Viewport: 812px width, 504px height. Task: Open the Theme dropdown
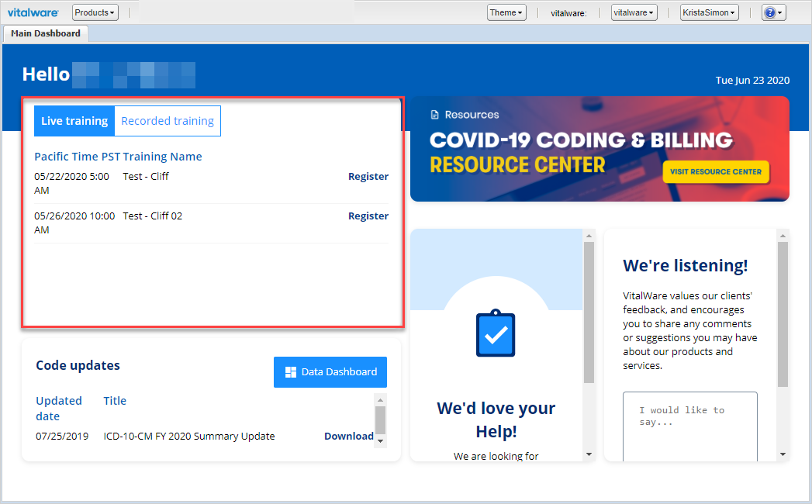(506, 12)
